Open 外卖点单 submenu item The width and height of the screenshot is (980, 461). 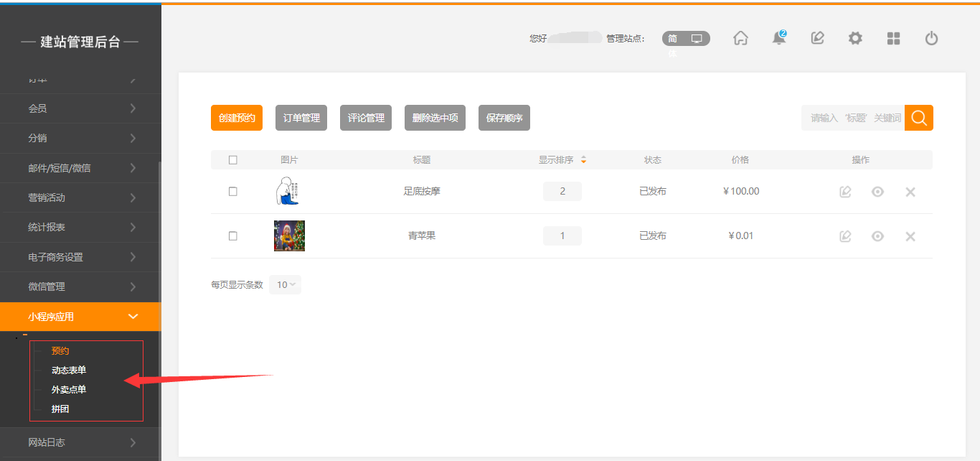[69, 390]
